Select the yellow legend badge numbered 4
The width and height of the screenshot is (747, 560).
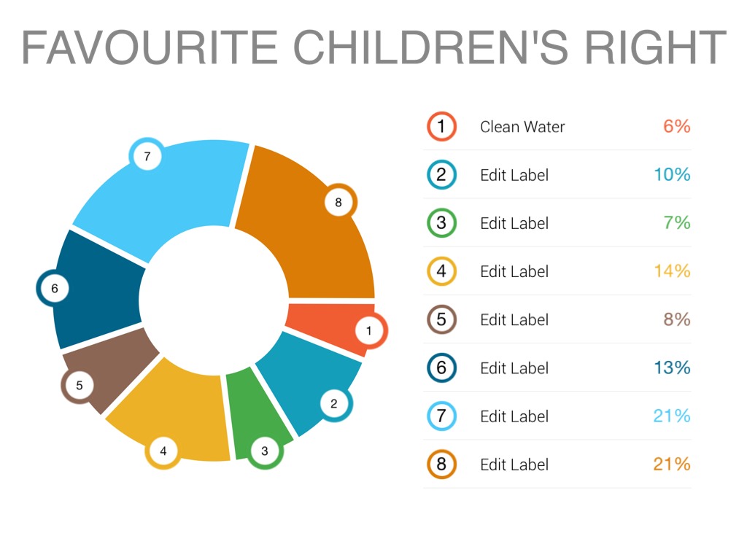441,271
